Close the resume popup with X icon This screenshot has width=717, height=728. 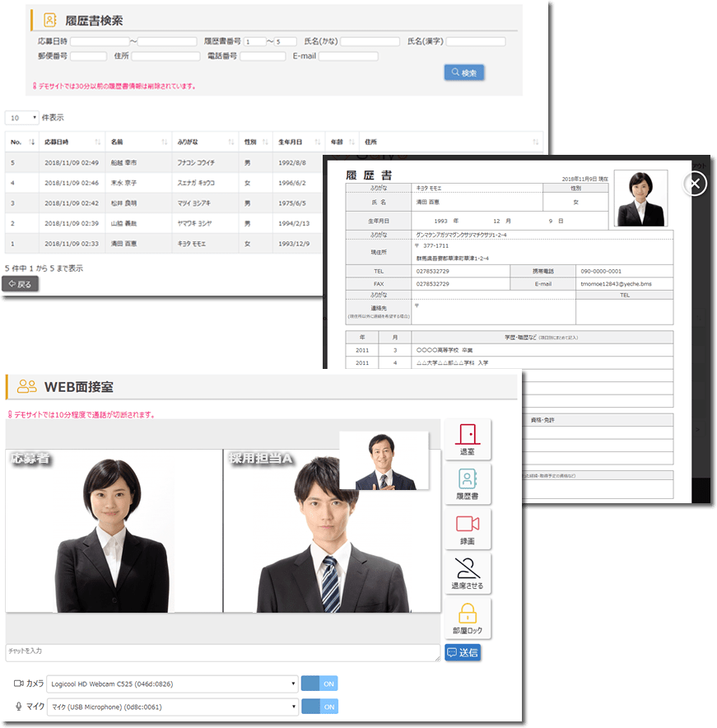click(x=696, y=184)
